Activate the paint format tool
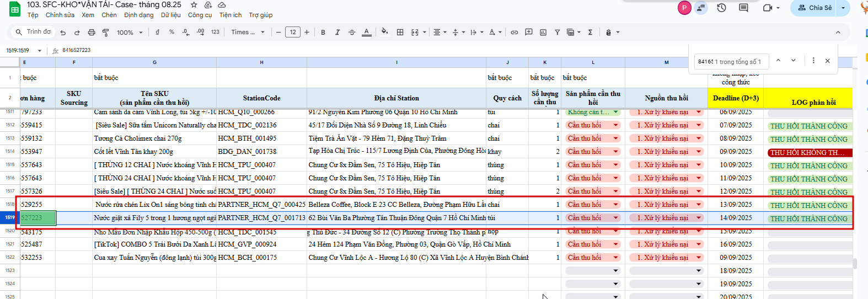 pos(106,33)
